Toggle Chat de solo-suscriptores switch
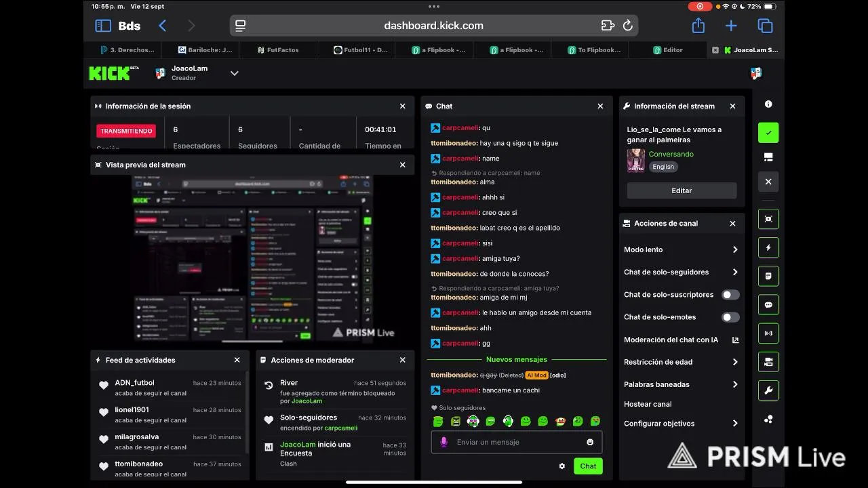Viewport: 868px width, 488px height. point(730,295)
